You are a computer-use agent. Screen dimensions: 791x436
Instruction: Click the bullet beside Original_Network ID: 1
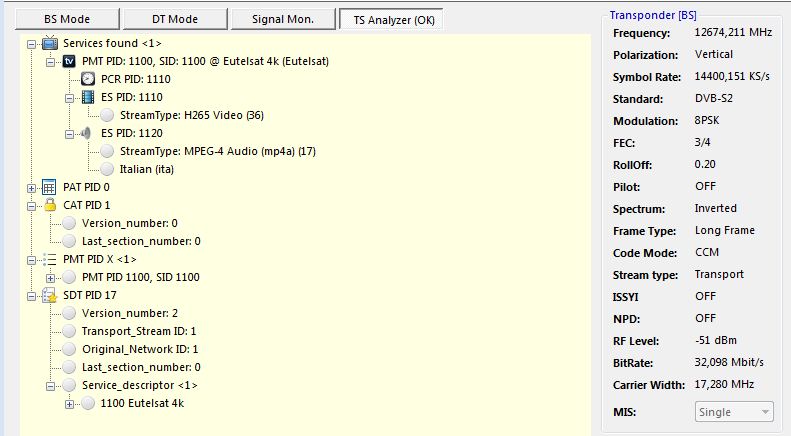(x=69, y=349)
